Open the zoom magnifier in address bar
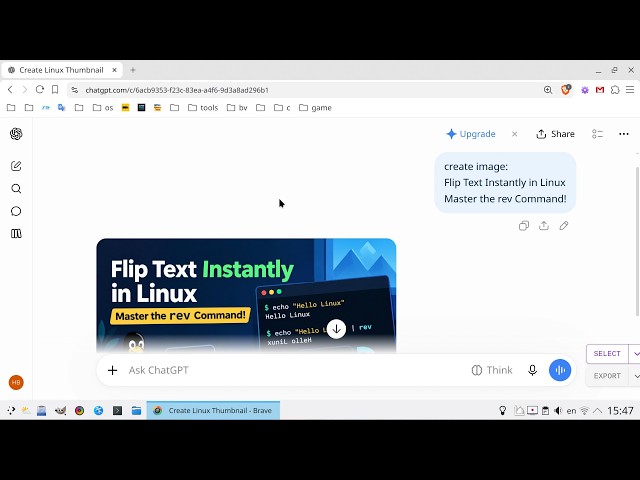Screen dimensions: 640x480 click(x=548, y=90)
